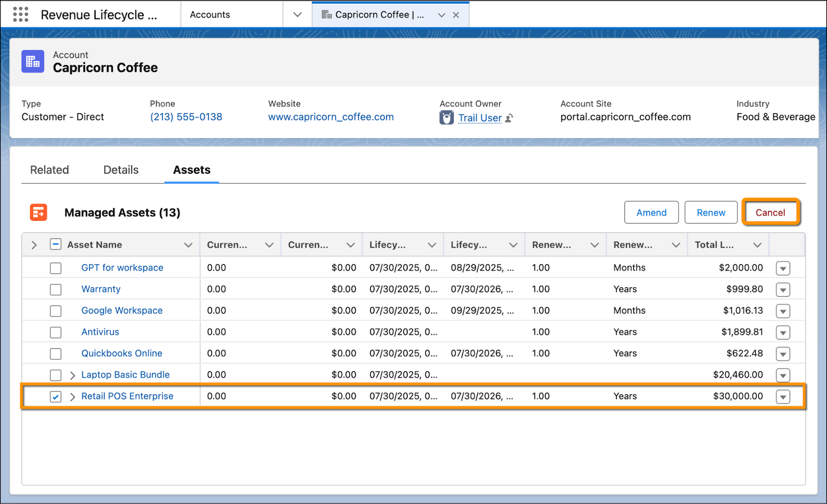
Task: Open the Quickbooks Online asset link
Action: click(122, 354)
